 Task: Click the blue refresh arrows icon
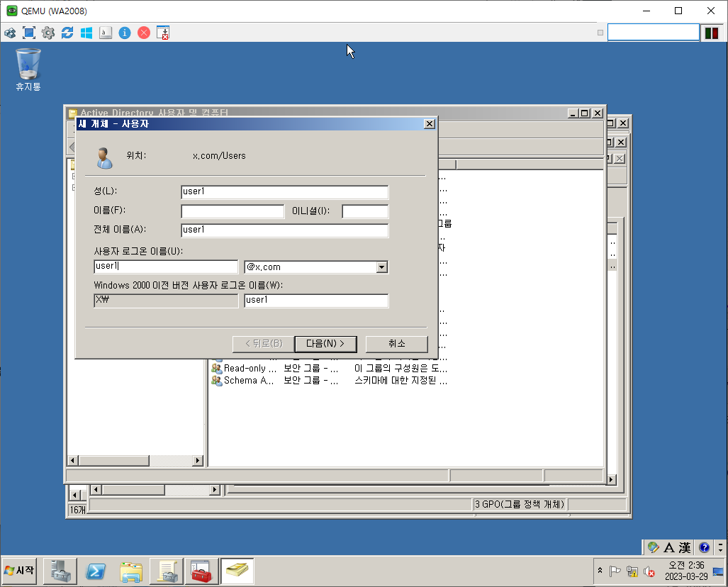67,33
